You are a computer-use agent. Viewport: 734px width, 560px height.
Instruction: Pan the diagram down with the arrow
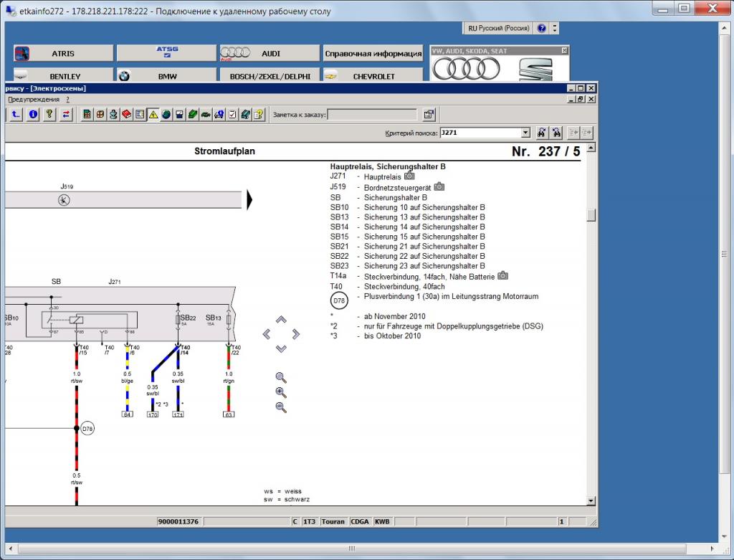(281, 348)
